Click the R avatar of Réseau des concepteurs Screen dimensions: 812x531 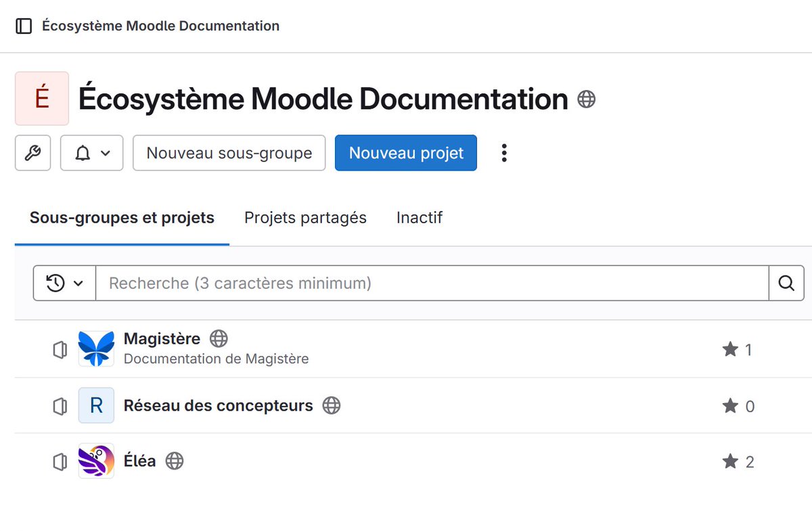click(x=96, y=405)
